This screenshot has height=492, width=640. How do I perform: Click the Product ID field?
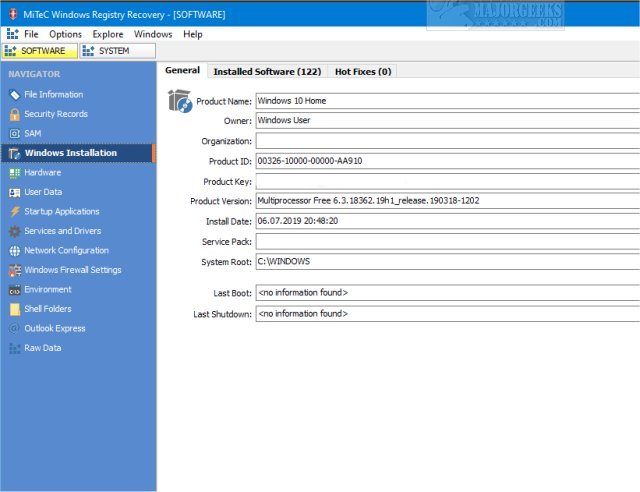click(x=447, y=161)
